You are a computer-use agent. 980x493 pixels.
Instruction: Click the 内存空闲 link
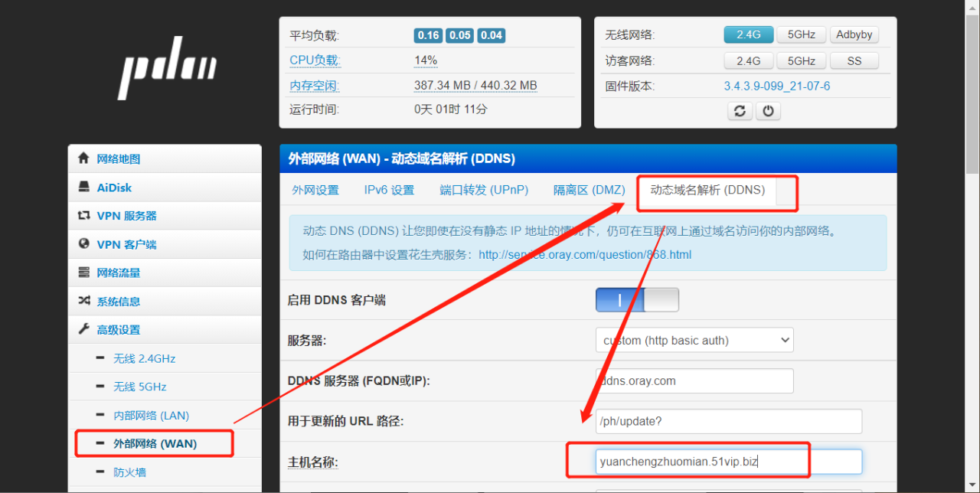[x=314, y=86]
